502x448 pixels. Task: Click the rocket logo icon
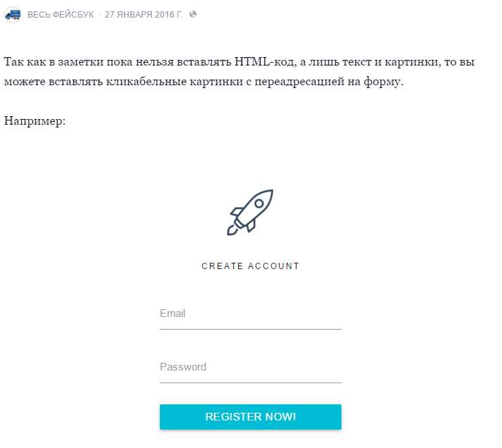pyautogui.click(x=250, y=211)
